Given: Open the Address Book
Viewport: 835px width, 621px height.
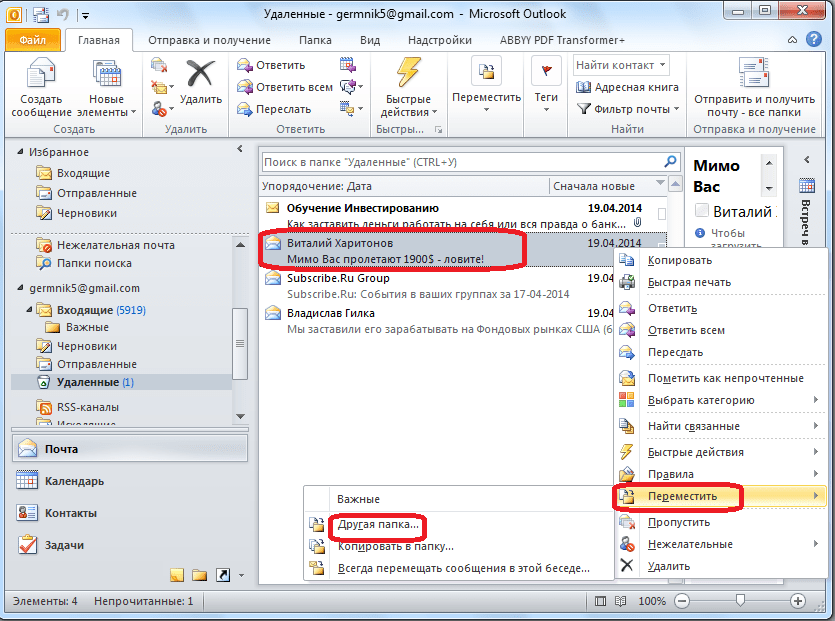Looking at the screenshot, I should pos(627,87).
